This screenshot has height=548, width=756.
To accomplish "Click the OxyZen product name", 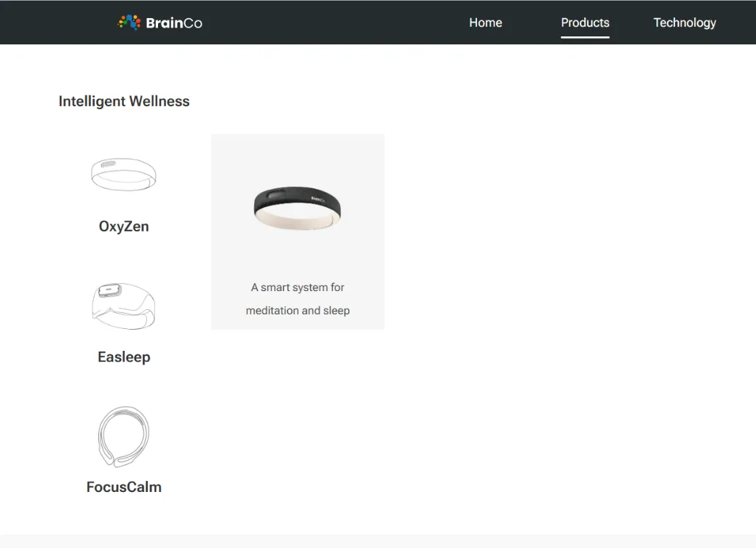I will point(124,226).
